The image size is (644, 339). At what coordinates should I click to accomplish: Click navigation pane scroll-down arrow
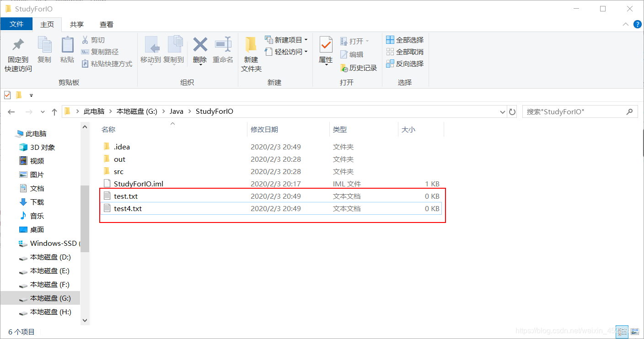(85, 321)
